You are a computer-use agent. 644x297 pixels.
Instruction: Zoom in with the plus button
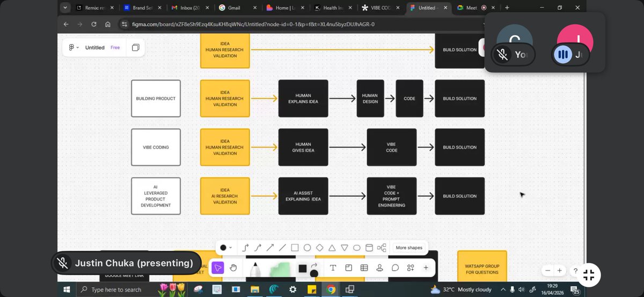560,271
